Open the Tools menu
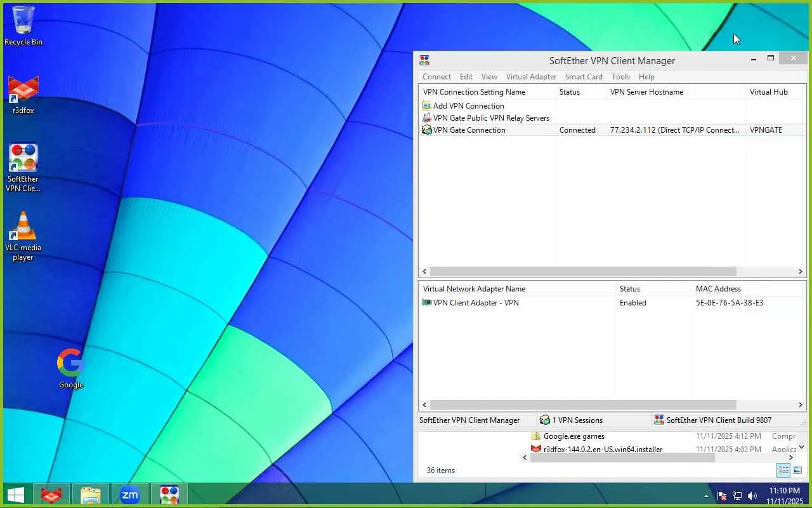This screenshot has width=812, height=508. tap(620, 77)
